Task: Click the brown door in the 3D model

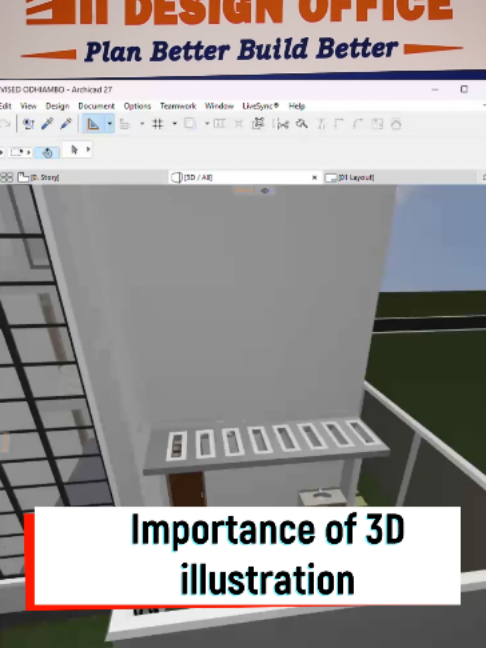Action: tap(187, 489)
